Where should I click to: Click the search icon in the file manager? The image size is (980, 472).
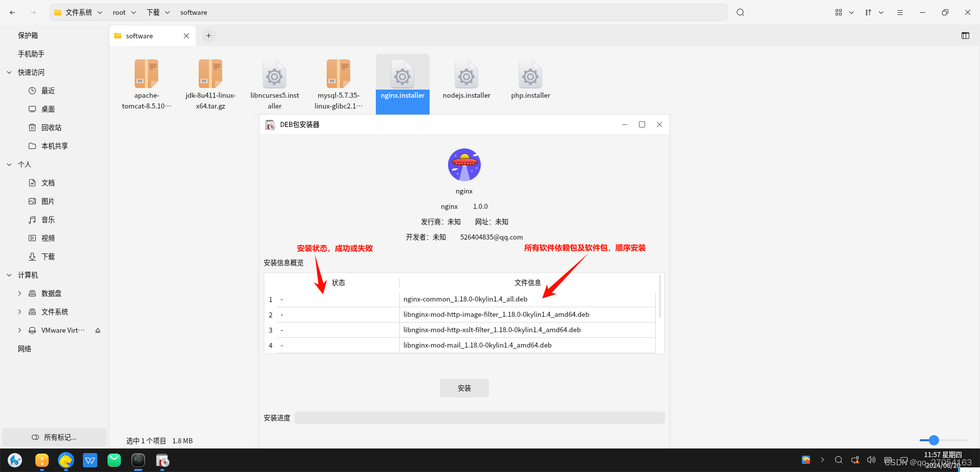pos(740,12)
